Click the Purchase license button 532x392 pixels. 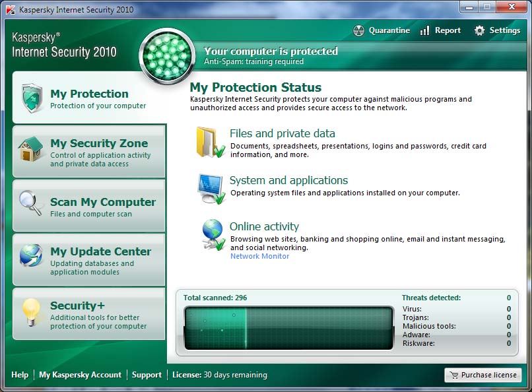click(x=482, y=375)
